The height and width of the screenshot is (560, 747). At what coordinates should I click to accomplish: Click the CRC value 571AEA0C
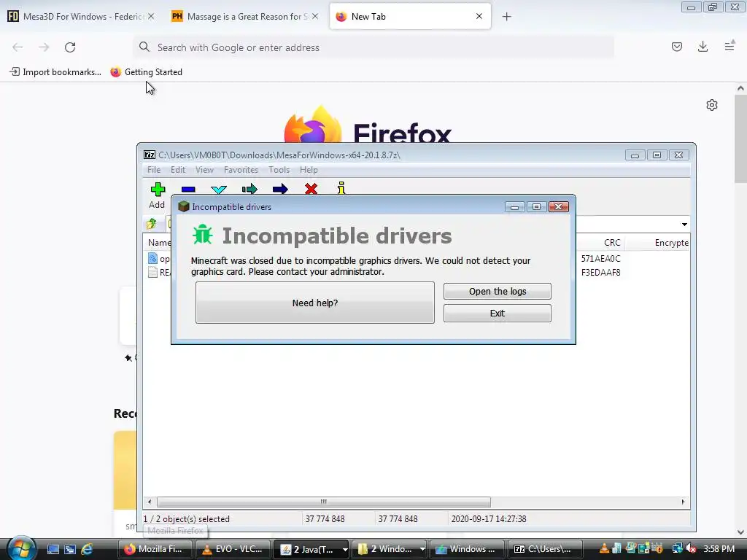[601, 259]
